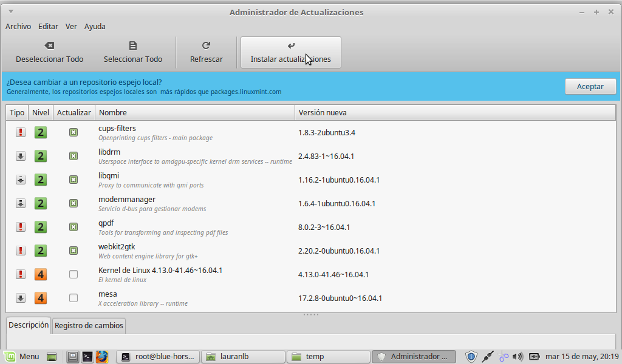The width and height of the screenshot is (622, 364).
Task: Open the Editar menu
Action: [48, 26]
